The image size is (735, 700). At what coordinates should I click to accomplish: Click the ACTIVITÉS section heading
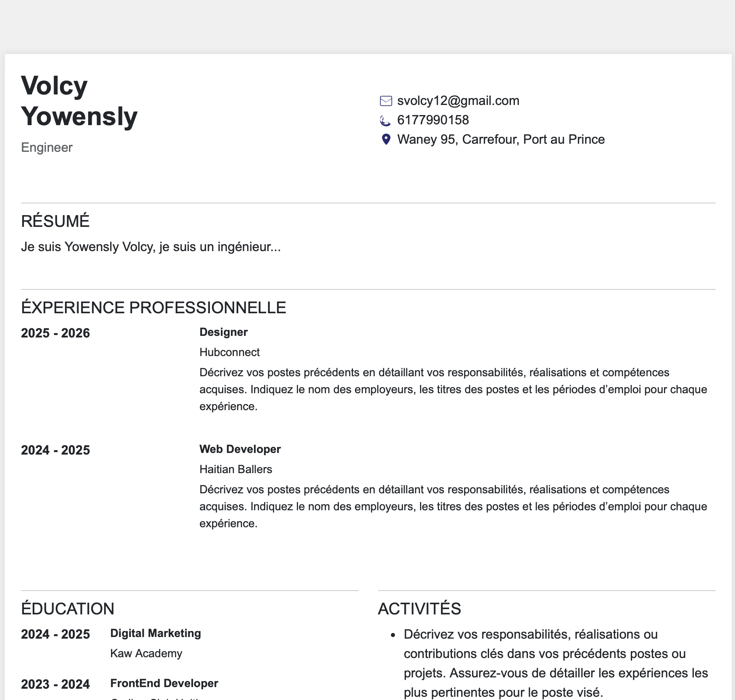(x=419, y=609)
